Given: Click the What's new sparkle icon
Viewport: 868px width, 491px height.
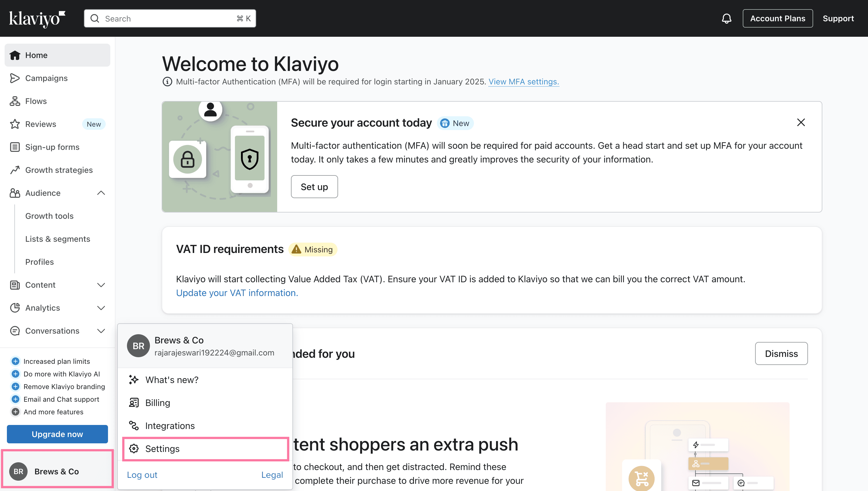Looking at the screenshot, I should (x=134, y=379).
